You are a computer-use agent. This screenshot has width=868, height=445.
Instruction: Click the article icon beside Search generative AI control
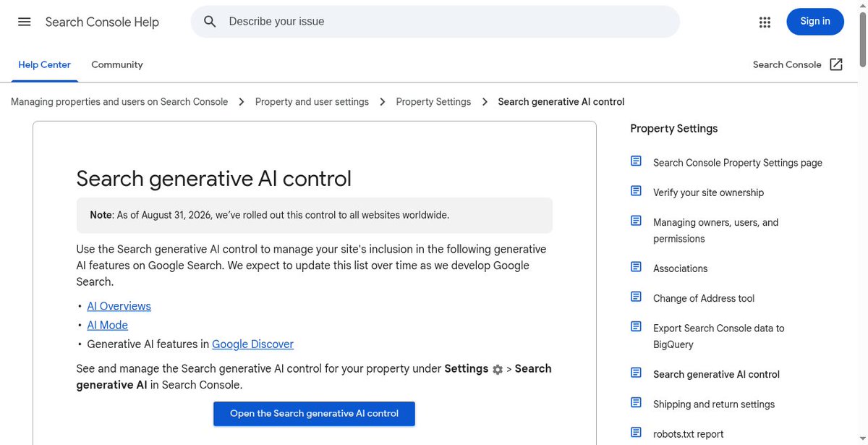[636, 373]
